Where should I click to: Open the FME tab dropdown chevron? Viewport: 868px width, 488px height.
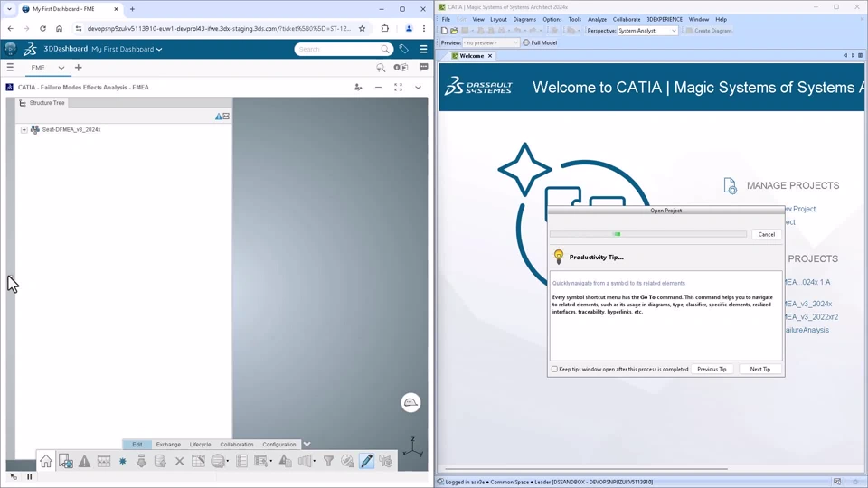[61, 68]
